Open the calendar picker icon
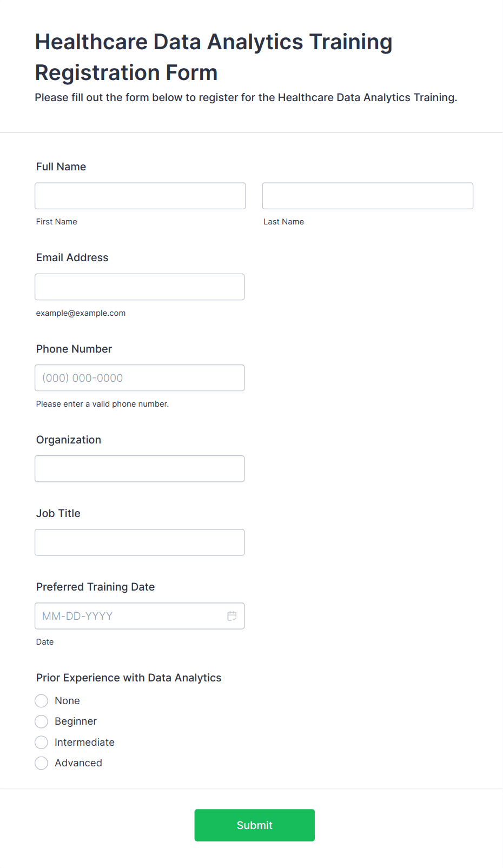Viewport: 503px width, 868px height. (232, 616)
